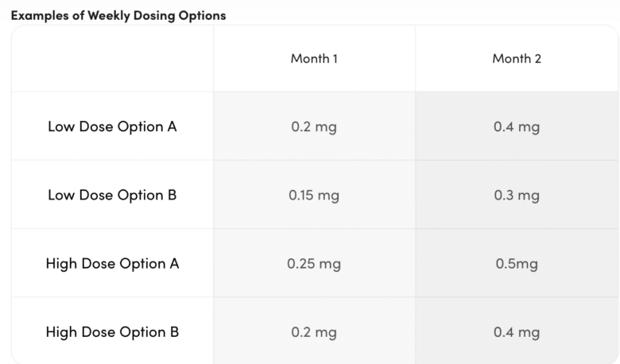
Task: Select Low Dose Option A's Month 1 dose
Action: (314, 126)
